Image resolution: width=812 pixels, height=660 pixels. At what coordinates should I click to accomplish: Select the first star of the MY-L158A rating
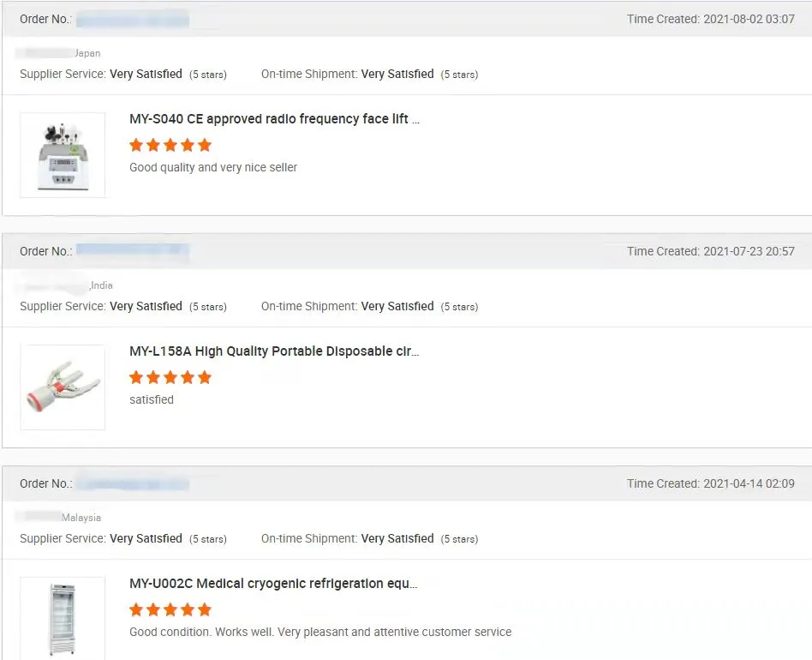click(136, 377)
